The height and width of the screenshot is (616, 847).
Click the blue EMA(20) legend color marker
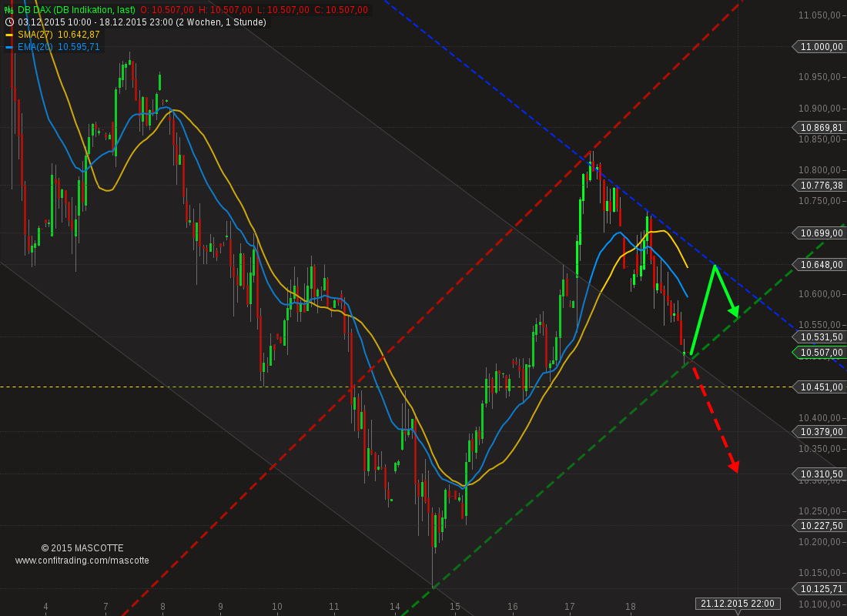(8, 47)
